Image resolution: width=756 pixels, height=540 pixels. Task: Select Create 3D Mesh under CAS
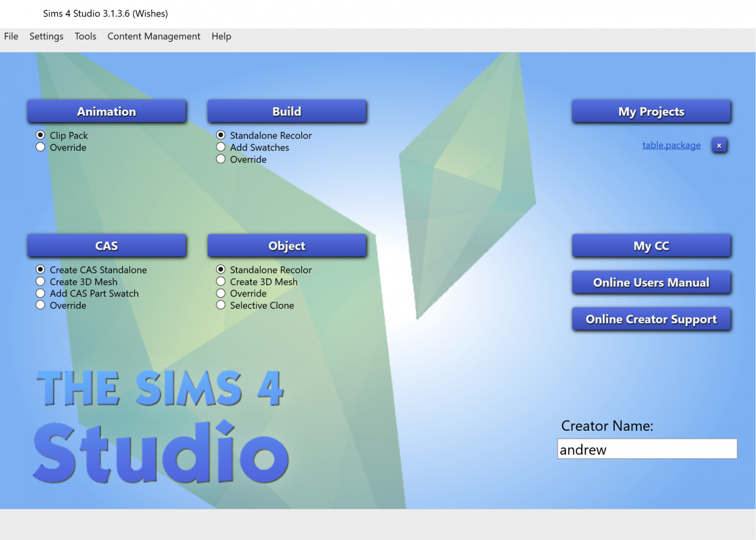(x=40, y=281)
